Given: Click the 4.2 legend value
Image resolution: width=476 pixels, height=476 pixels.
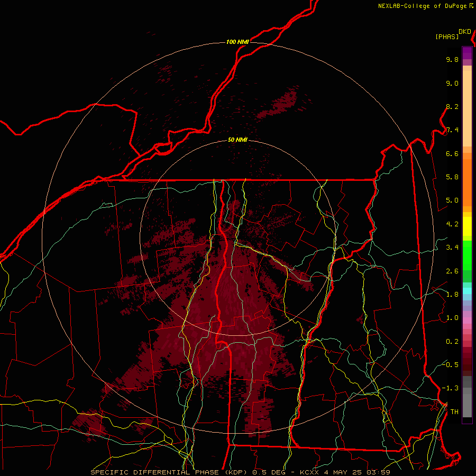Looking at the screenshot, I should click(452, 224).
